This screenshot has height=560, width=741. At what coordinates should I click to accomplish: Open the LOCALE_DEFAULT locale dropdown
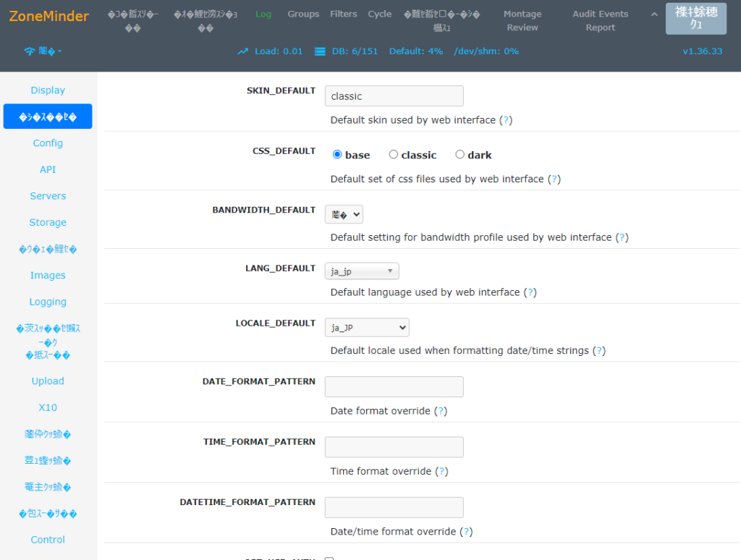click(367, 327)
